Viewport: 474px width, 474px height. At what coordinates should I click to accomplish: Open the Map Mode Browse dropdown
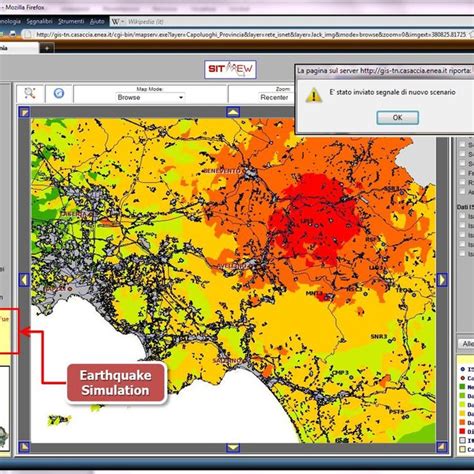(x=150, y=97)
